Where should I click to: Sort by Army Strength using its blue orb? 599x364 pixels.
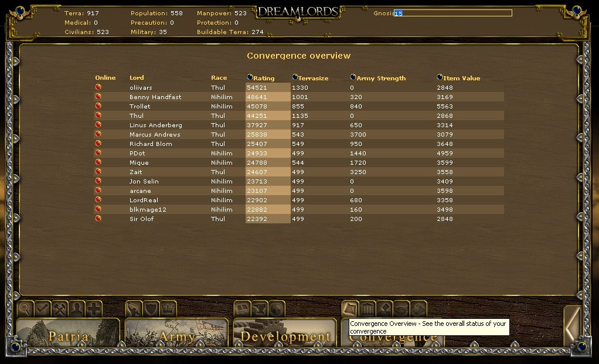click(353, 77)
